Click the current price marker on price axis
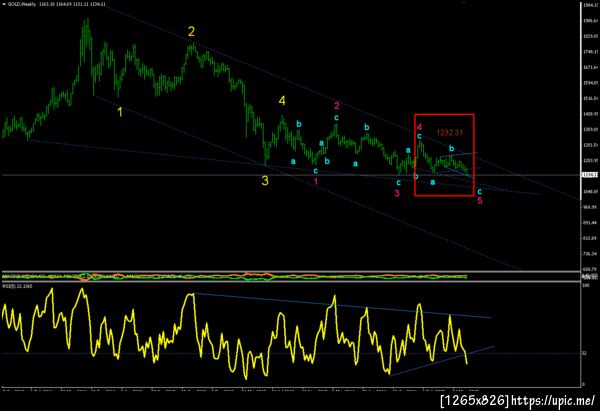The height and width of the screenshot is (411, 600). (x=590, y=175)
